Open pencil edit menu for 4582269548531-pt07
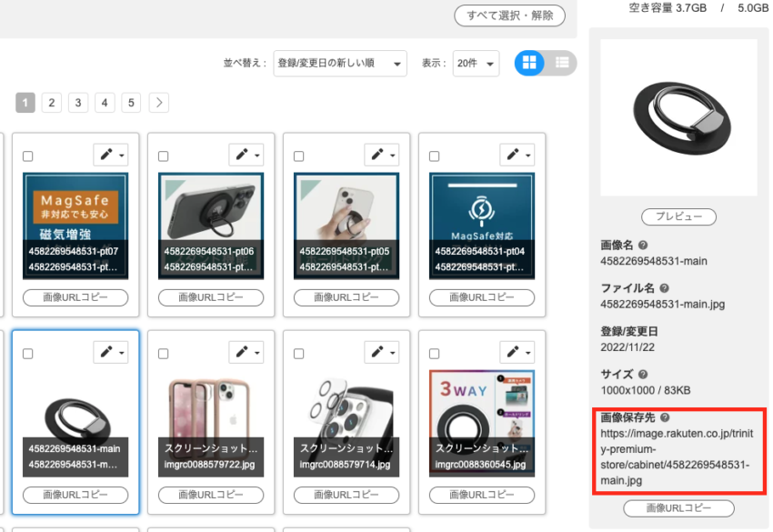Image resolution: width=773 pixels, height=532 pixels. (x=109, y=155)
